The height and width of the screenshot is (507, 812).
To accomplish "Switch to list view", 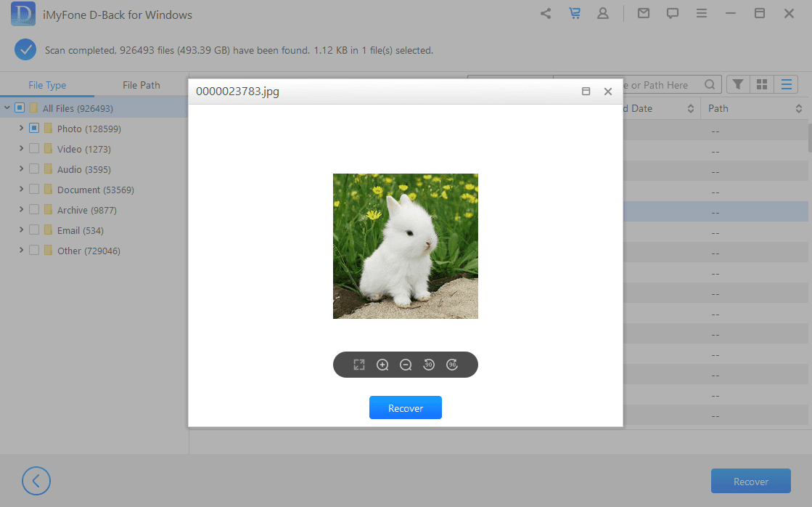I will pos(786,84).
